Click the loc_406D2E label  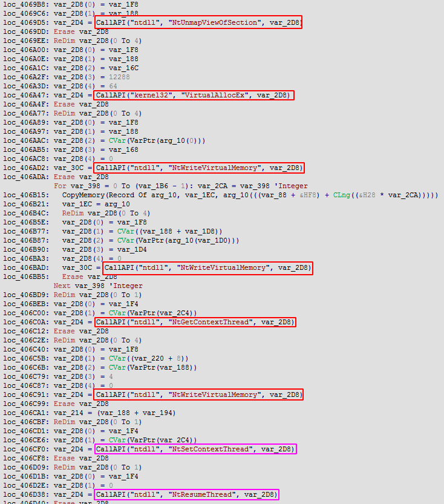tap(26, 485)
